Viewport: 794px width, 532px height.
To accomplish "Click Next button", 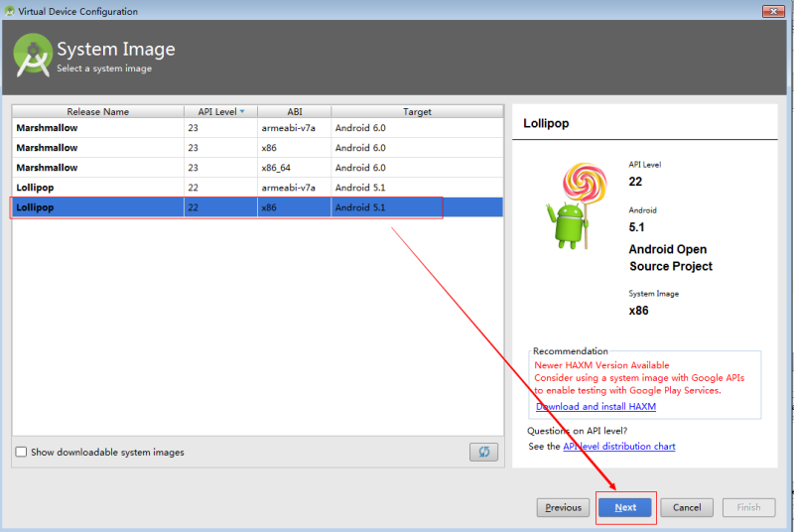I will click(625, 507).
